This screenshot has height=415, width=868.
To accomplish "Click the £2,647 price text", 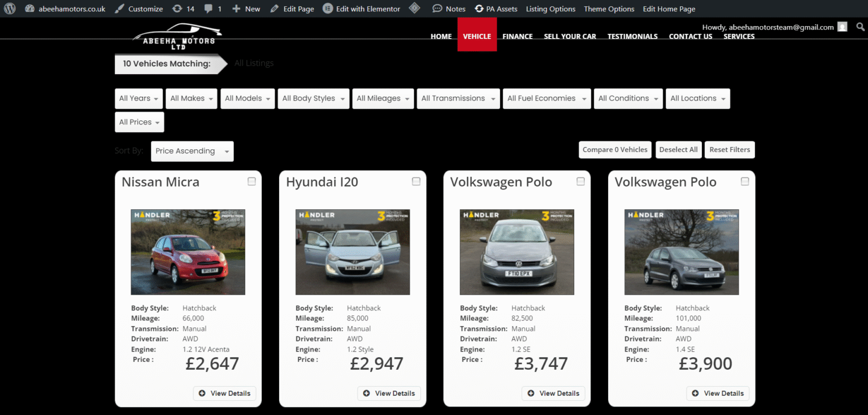I will (x=212, y=364).
